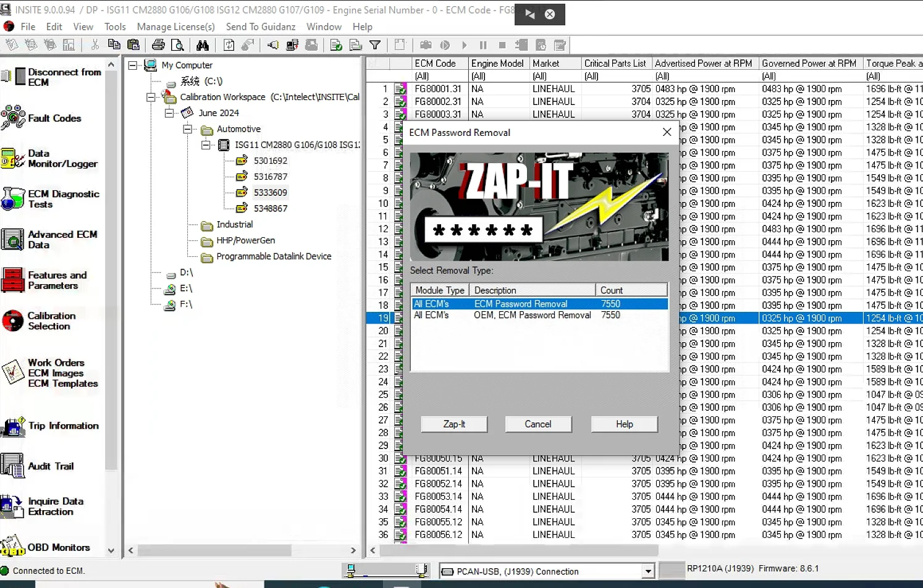Viewport: 923px width, 588px height.
Task: Open the Tools menu
Action: 115,27
